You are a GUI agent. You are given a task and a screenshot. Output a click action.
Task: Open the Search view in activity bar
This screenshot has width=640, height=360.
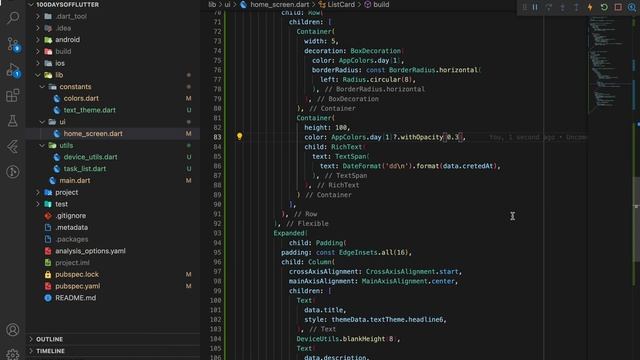point(13,18)
